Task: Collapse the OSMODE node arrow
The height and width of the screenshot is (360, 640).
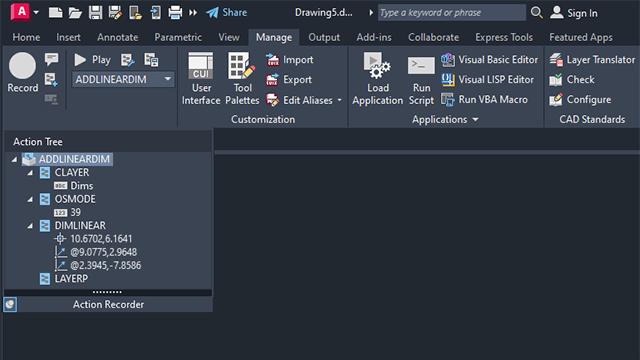Action: coord(30,199)
